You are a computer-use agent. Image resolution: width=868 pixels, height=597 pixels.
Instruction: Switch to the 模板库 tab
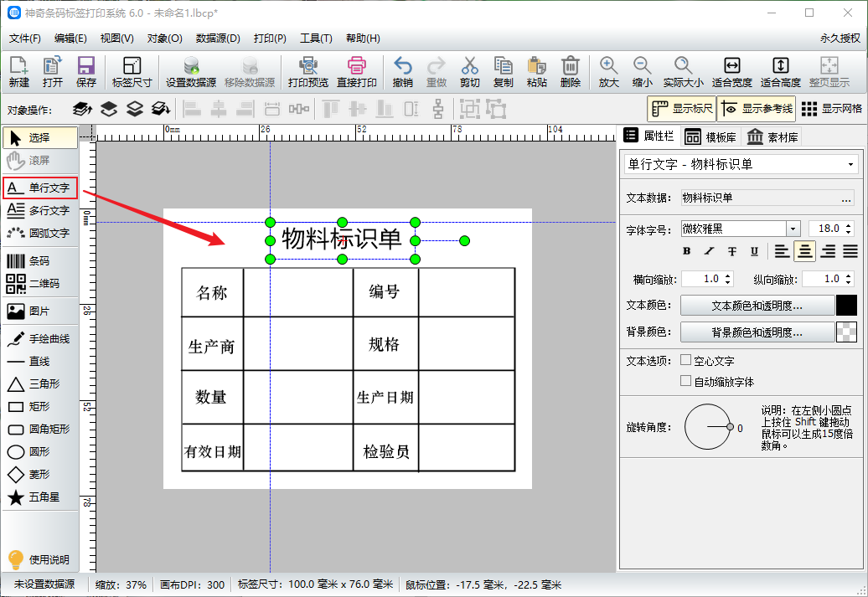click(710, 136)
